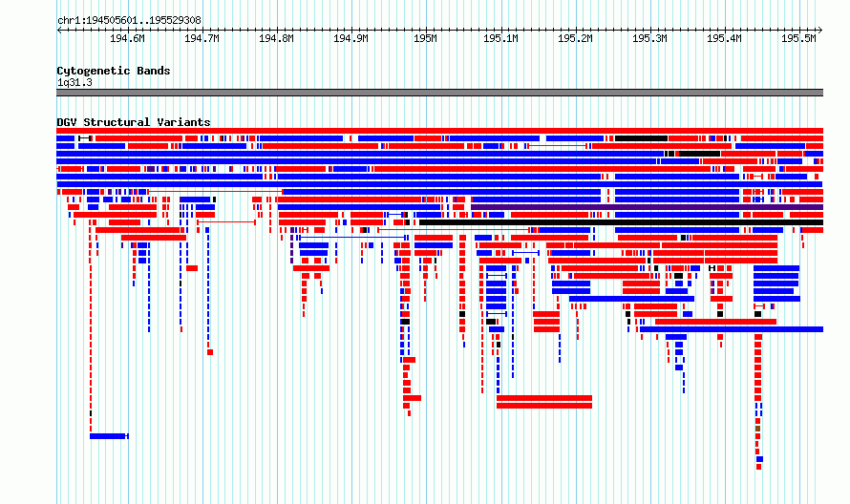Image resolution: width=850 pixels, height=504 pixels.
Task: Select the topmost full-width red variant bar
Action: (439, 131)
